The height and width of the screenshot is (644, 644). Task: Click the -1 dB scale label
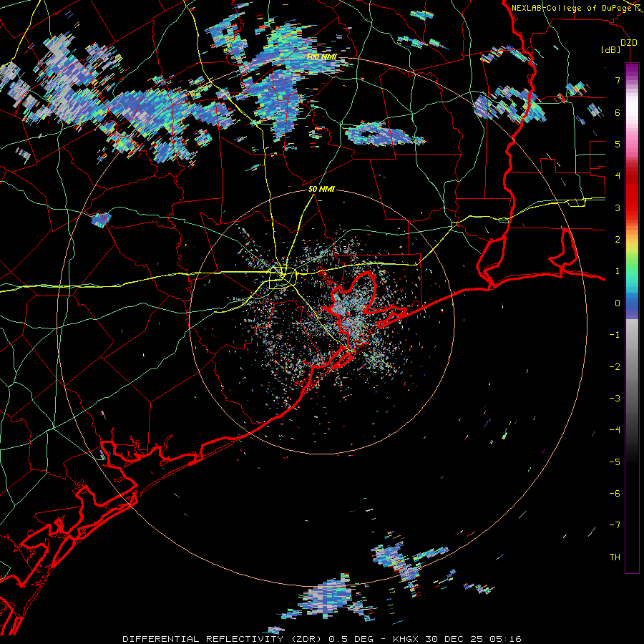click(615, 335)
